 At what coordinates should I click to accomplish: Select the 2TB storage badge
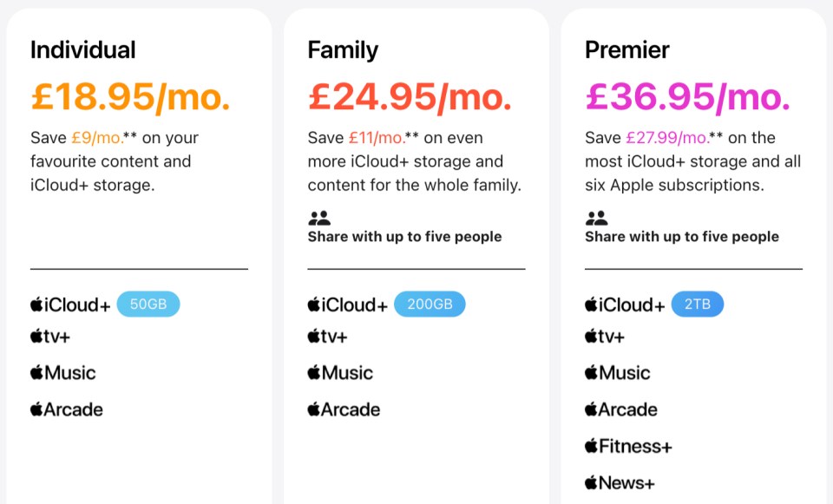[698, 304]
